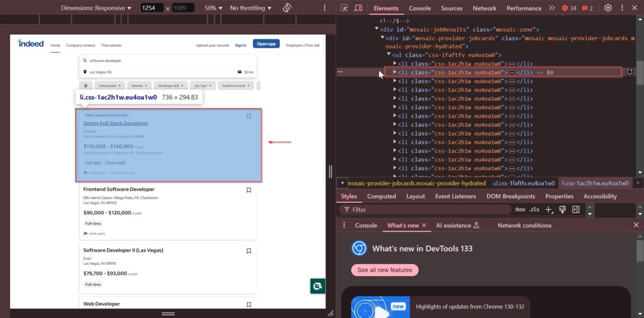The image size is (644, 318).
Task: Open the filters icon button on Indeed
Action: click(x=86, y=85)
